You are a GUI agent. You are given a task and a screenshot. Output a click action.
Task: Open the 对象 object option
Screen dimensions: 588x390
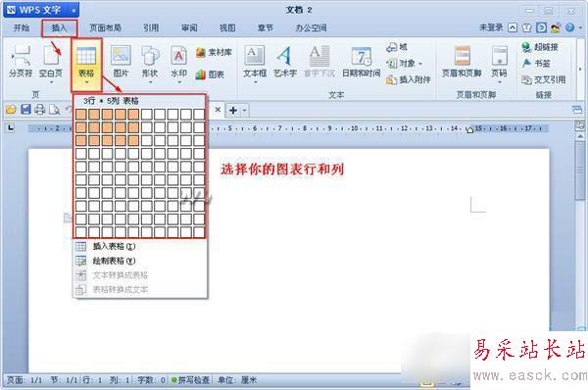click(404, 64)
